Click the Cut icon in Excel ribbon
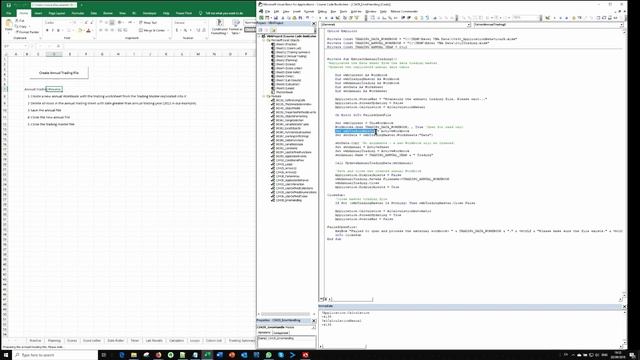This screenshot has height=360, width=640. (20, 20)
